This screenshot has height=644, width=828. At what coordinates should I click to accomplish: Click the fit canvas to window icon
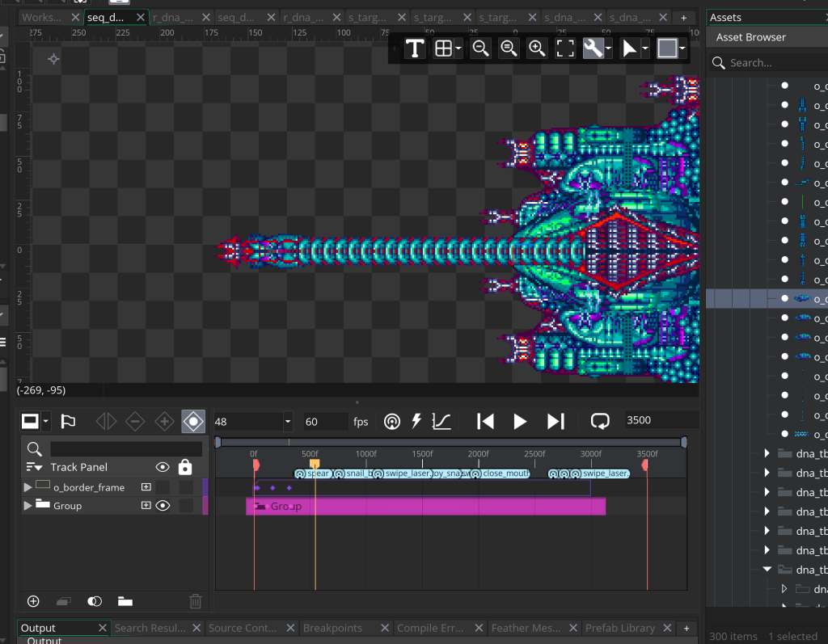(x=564, y=48)
